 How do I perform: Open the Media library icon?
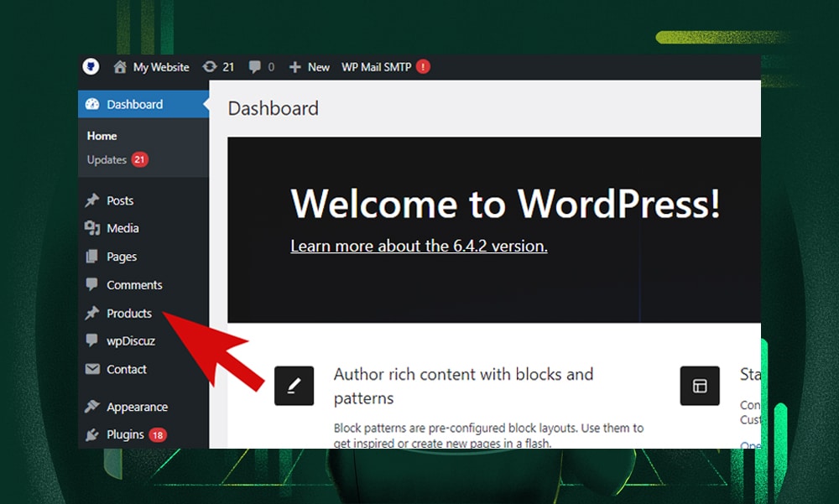tap(93, 228)
